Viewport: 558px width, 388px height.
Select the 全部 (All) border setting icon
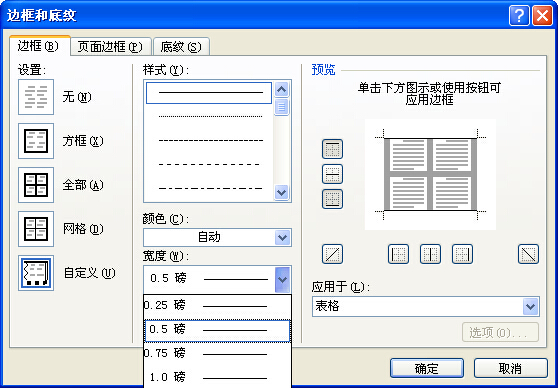(36, 185)
